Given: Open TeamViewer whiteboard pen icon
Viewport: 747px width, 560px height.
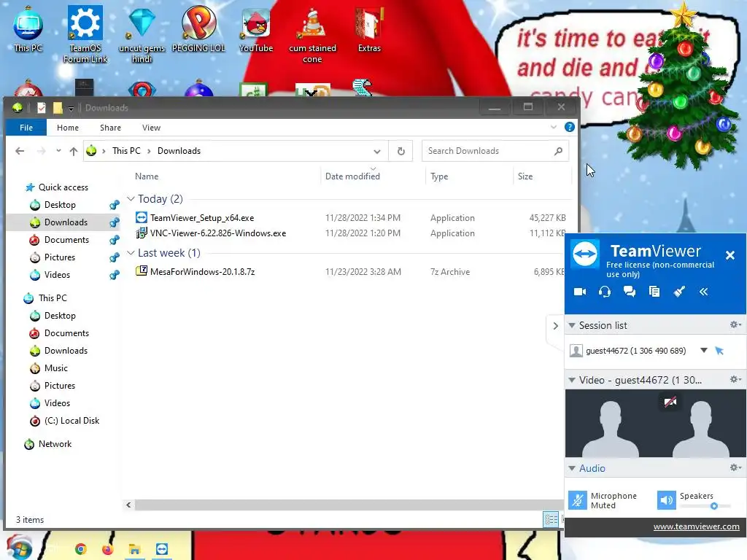Looking at the screenshot, I should [679, 292].
